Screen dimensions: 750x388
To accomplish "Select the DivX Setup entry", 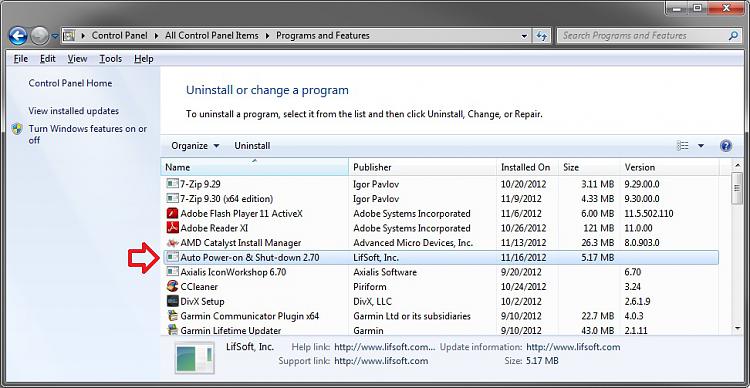I will pos(202,301).
